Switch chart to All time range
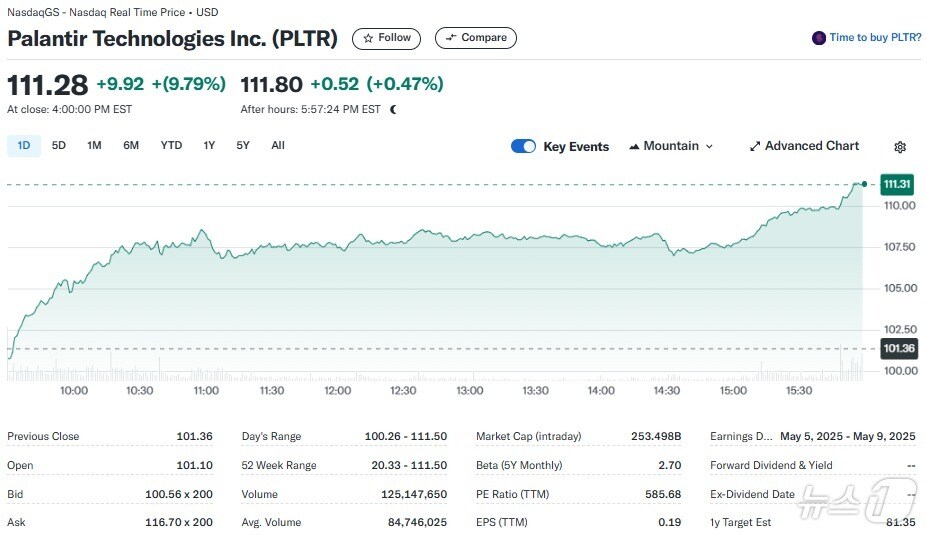The image size is (927, 535). click(278, 145)
